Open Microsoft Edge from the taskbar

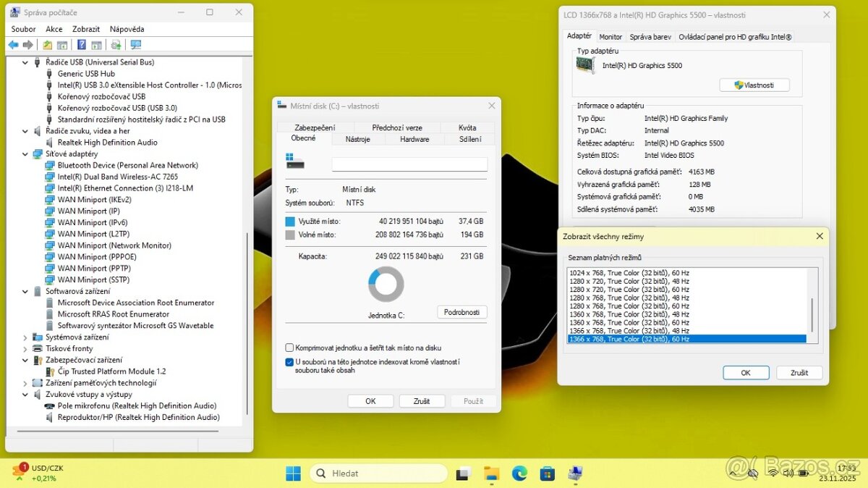tap(519, 473)
